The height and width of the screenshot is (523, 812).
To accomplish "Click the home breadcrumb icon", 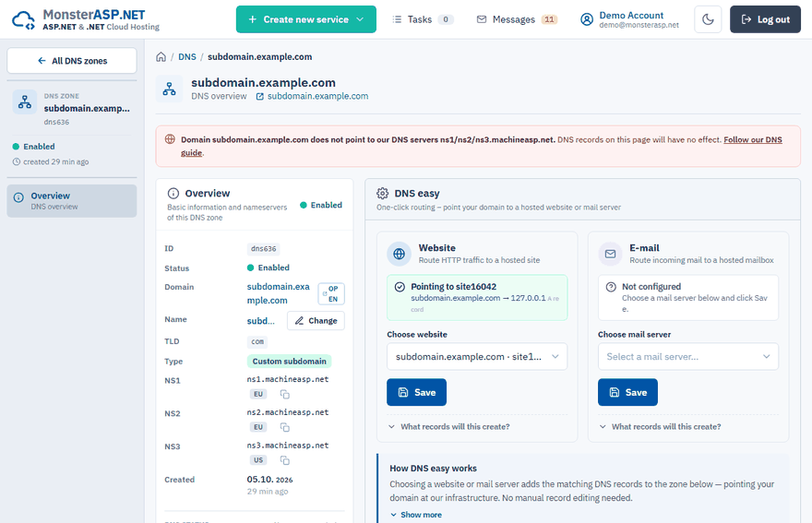I will point(161,57).
